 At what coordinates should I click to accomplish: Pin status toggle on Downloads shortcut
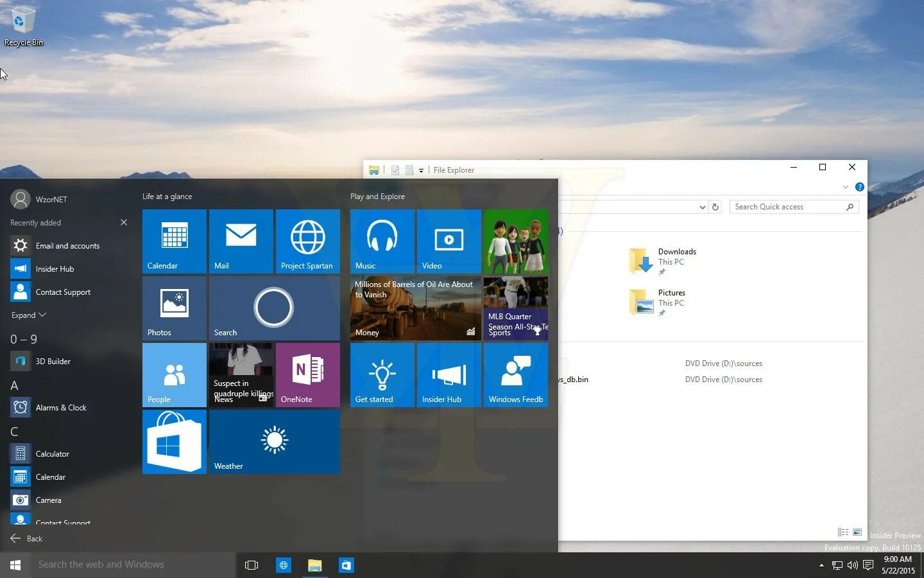[662, 272]
